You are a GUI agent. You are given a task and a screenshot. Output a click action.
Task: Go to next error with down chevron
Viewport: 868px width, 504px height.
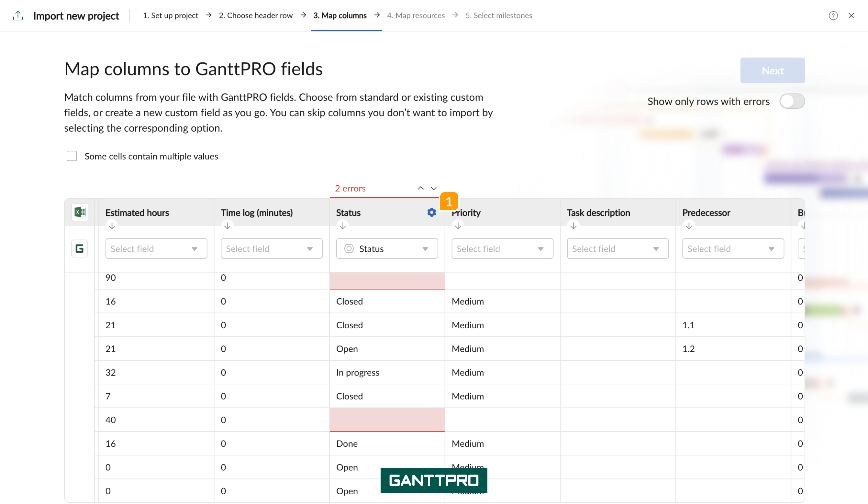coord(434,188)
